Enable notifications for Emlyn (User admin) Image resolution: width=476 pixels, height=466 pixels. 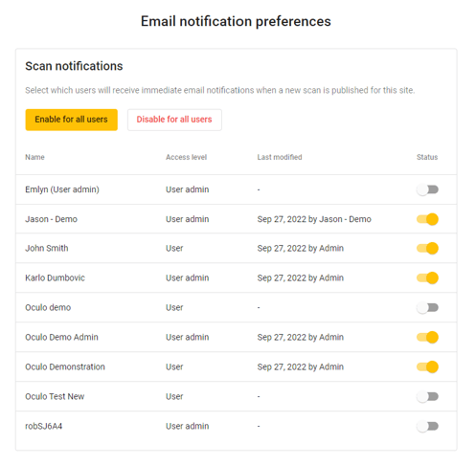click(427, 189)
